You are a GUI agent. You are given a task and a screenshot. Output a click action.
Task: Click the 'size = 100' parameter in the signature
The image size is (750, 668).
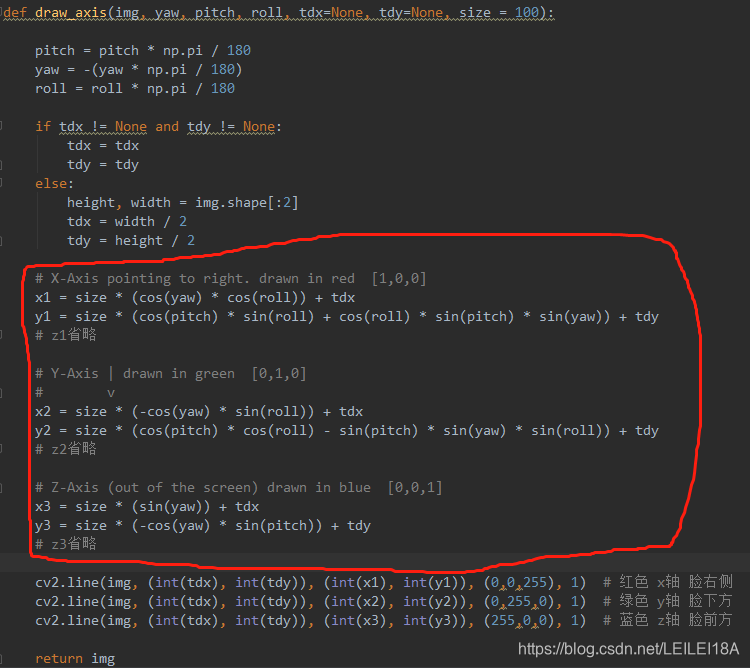pos(499,13)
